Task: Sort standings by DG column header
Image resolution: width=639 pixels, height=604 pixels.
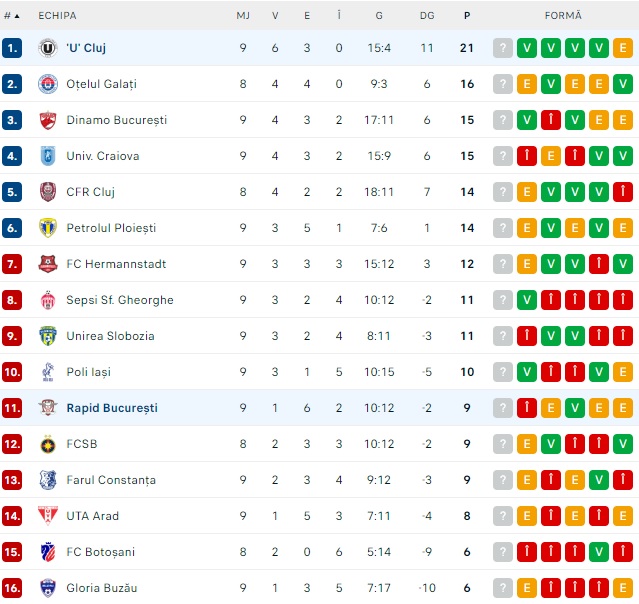Action: (x=427, y=16)
